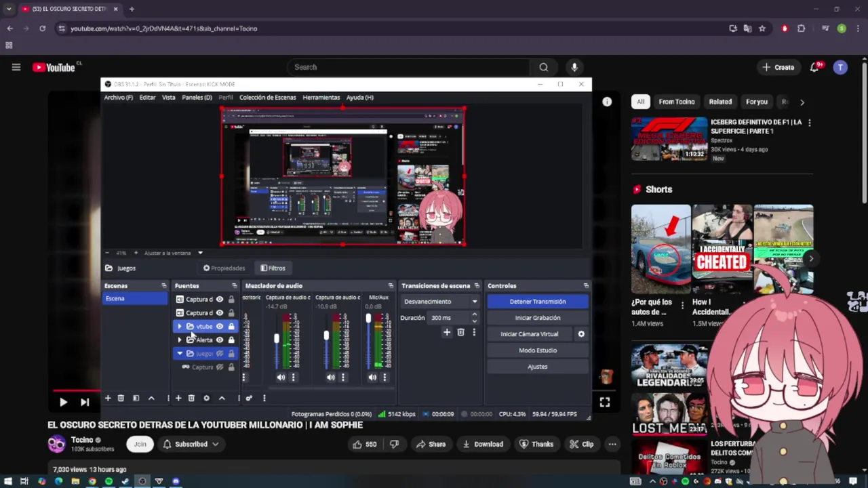Click Iniciar Grabación button
Screen dimensions: 868x488
click(x=537, y=318)
